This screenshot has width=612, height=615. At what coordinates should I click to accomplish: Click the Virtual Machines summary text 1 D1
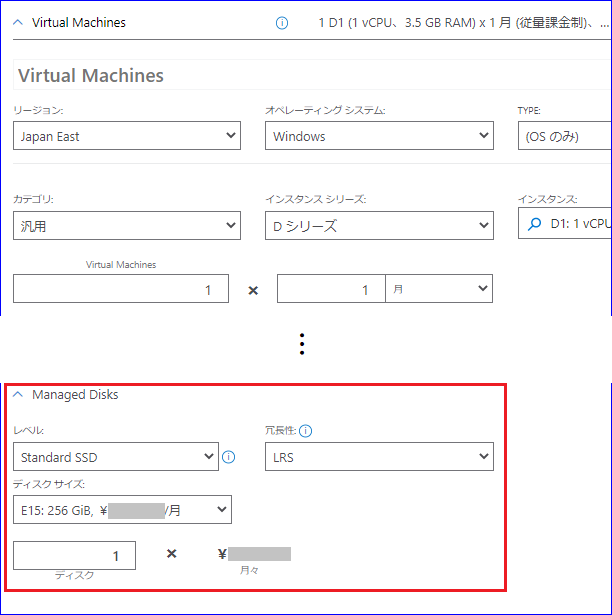464,23
